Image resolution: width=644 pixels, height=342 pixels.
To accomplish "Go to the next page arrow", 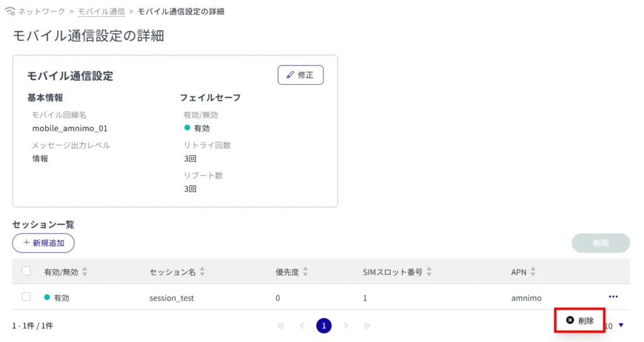I will [345, 326].
